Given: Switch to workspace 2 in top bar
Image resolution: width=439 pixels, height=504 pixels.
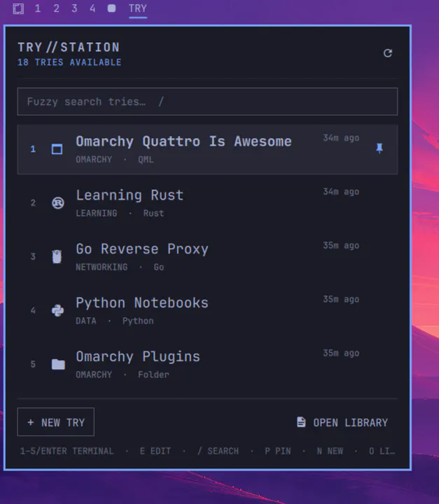Looking at the screenshot, I should [56, 8].
